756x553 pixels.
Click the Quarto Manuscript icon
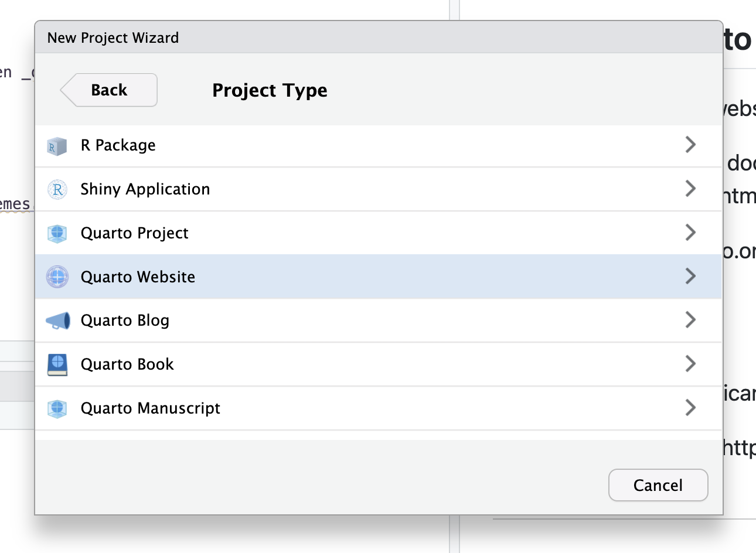click(x=57, y=408)
